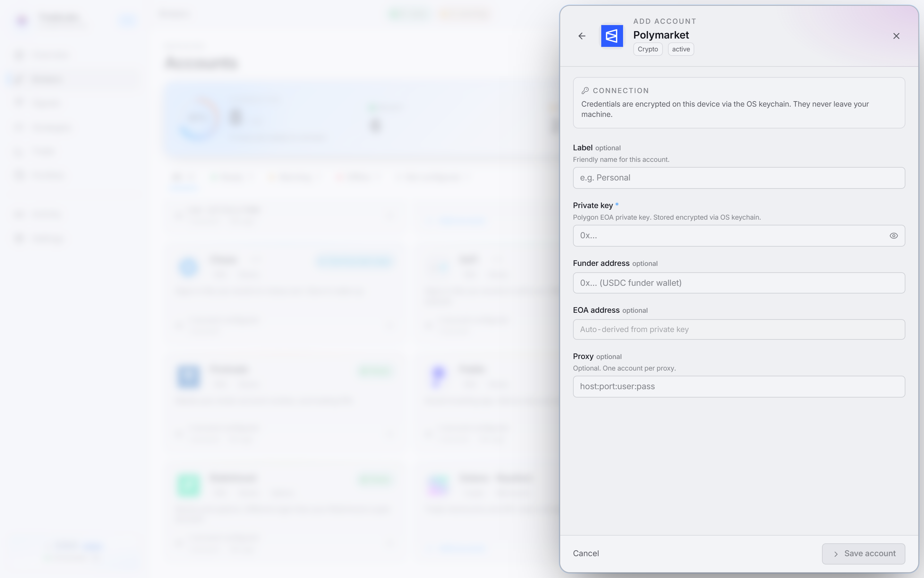Image resolution: width=924 pixels, height=578 pixels.
Task: Click the Crypto tag
Action: point(647,49)
